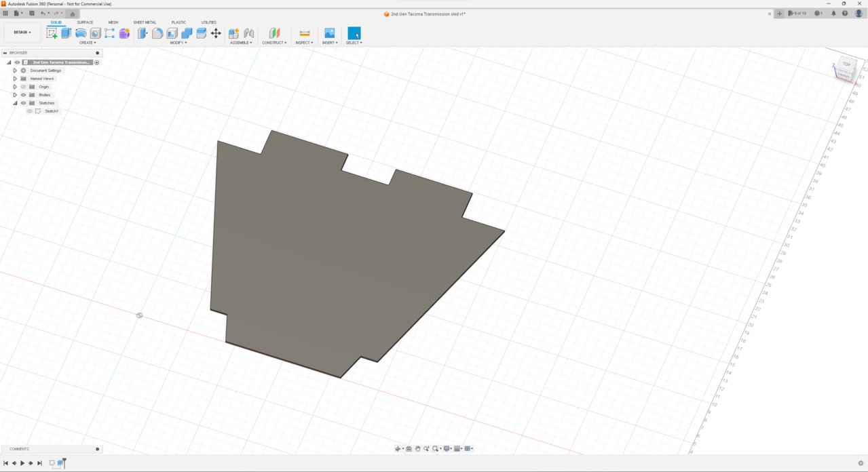Switch to the Mesh tab
The height and width of the screenshot is (472, 868).
point(113,22)
